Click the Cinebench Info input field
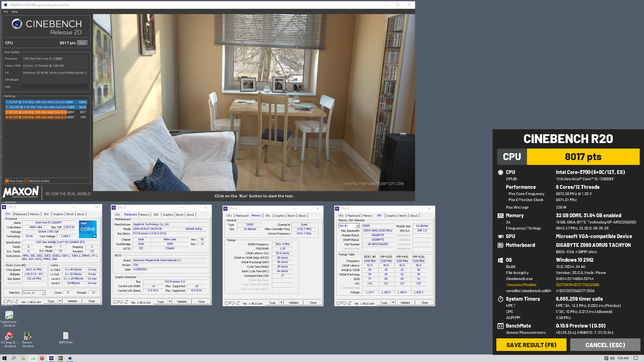 coord(55,87)
